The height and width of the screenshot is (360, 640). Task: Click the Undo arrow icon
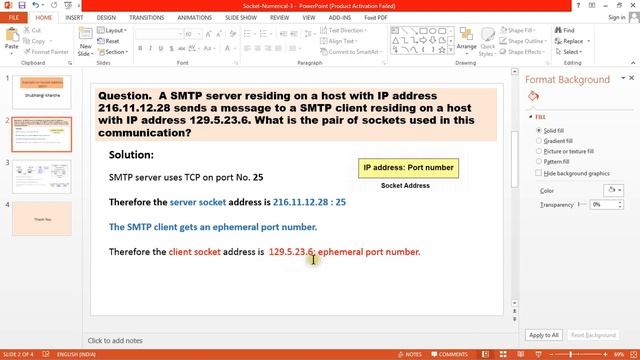pos(36,5)
